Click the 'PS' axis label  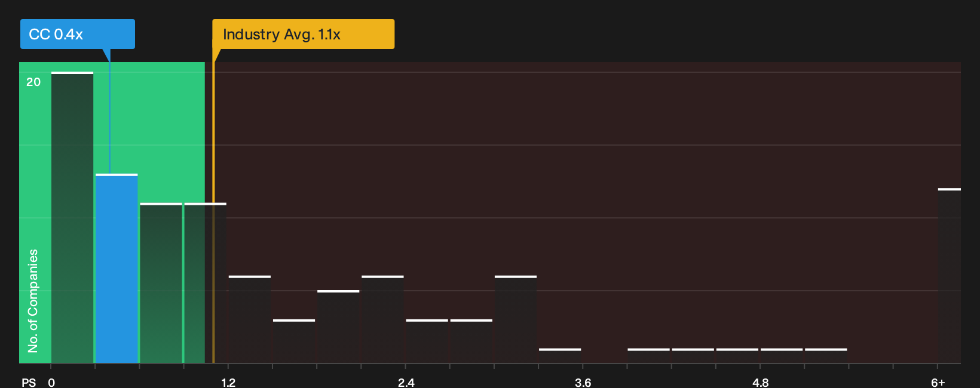point(29,383)
